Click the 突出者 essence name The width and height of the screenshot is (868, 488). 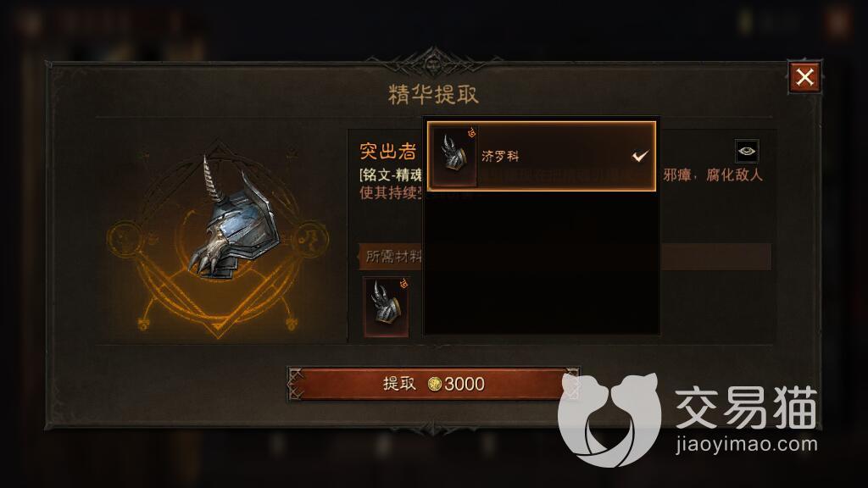tap(388, 152)
